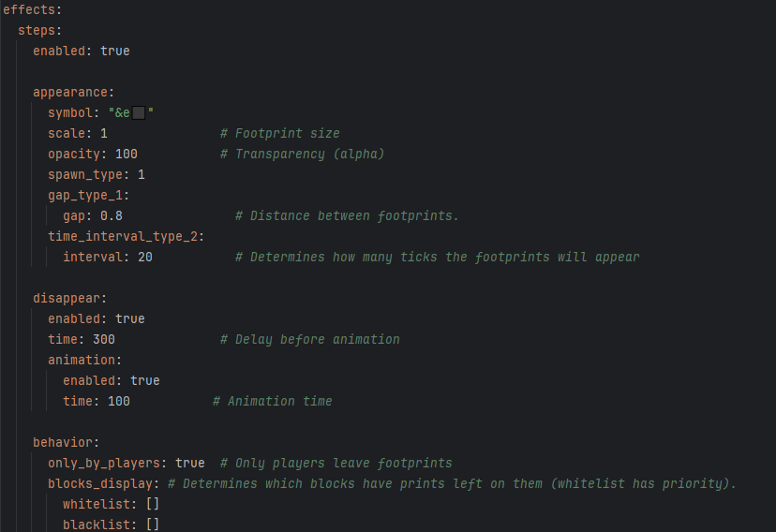Click the 'animation:' key
This screenshot has height=532, width=776.
pos(84,360)
